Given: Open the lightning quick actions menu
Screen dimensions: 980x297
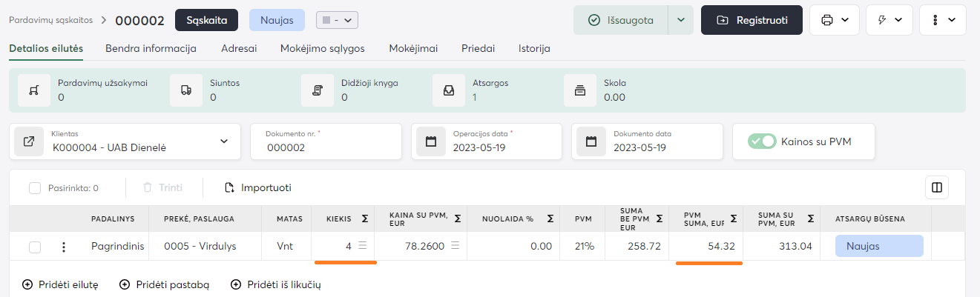Looking at the screenshot, I should (889, 20).
